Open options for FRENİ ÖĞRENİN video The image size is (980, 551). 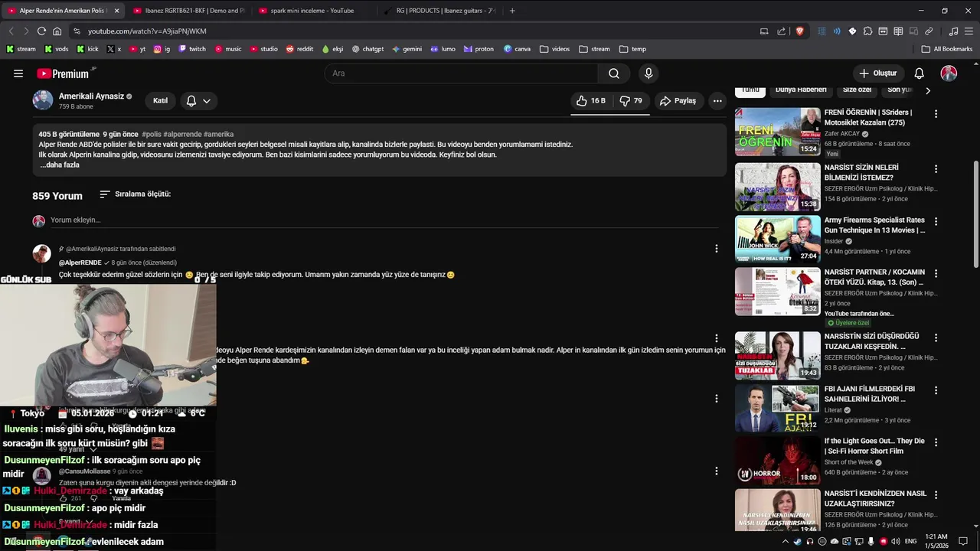pyautogui.click(x=936, y=114)
